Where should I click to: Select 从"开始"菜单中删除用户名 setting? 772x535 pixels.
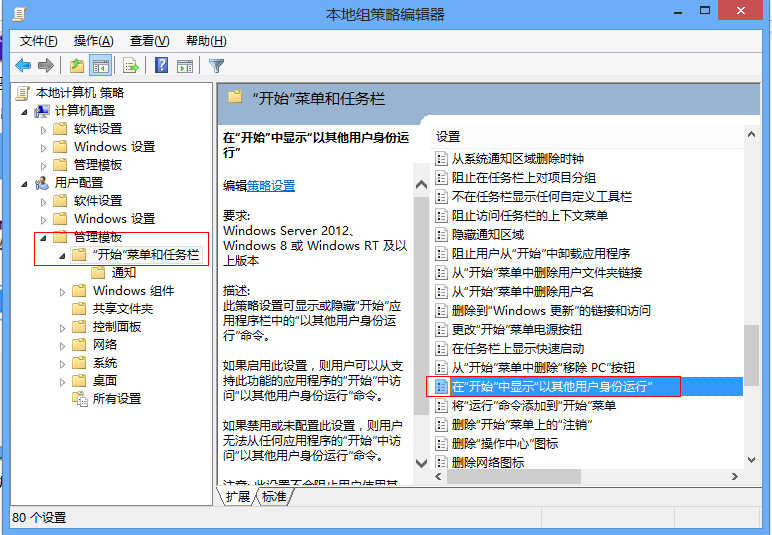pos(523,291)
